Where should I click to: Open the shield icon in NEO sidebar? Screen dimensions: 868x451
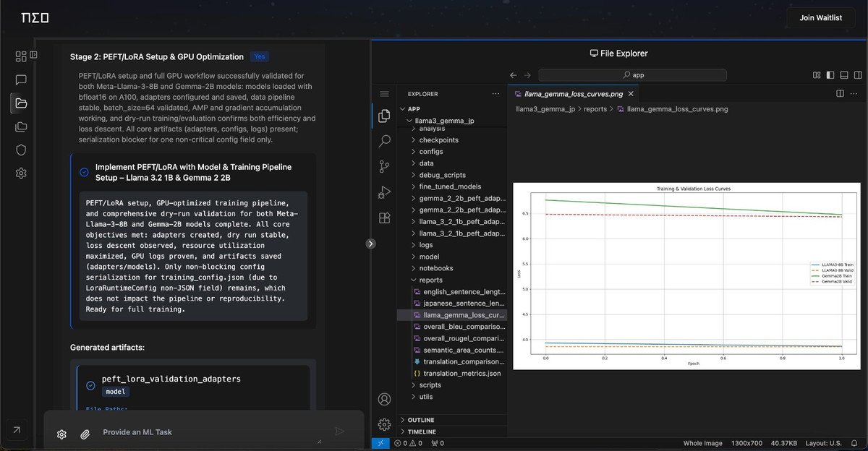tap(21, 150)
